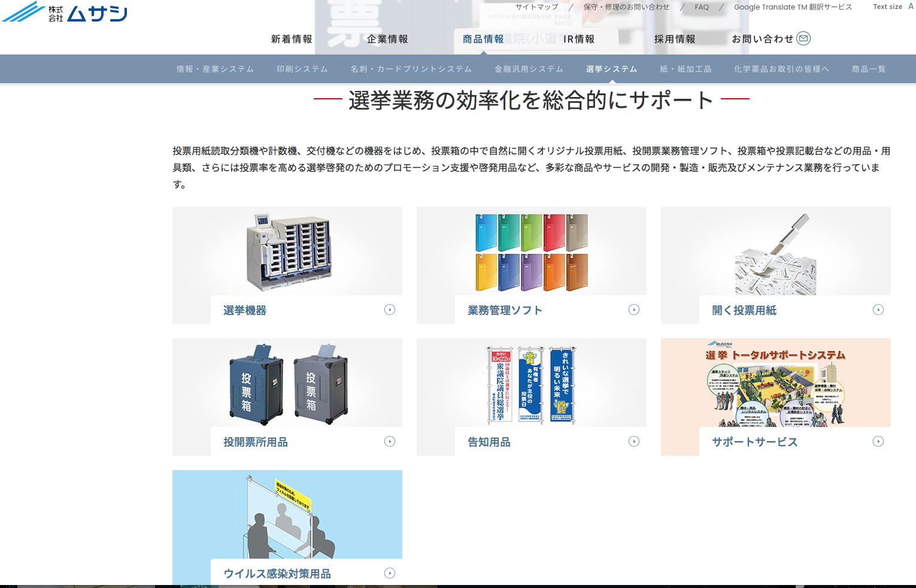This screenshot has width=916, height=588.
Task: Open FAQ link in header
Action: pos(702,7)
